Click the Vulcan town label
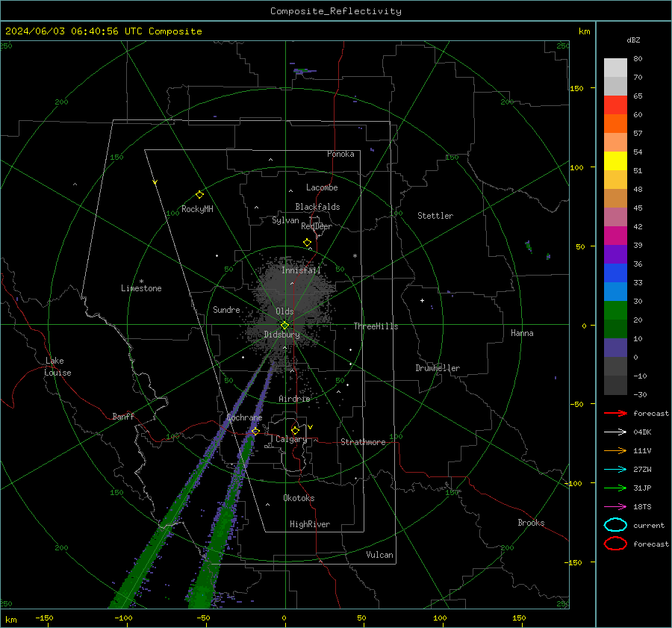The image size is (672, 628). (x=380, y=555)
